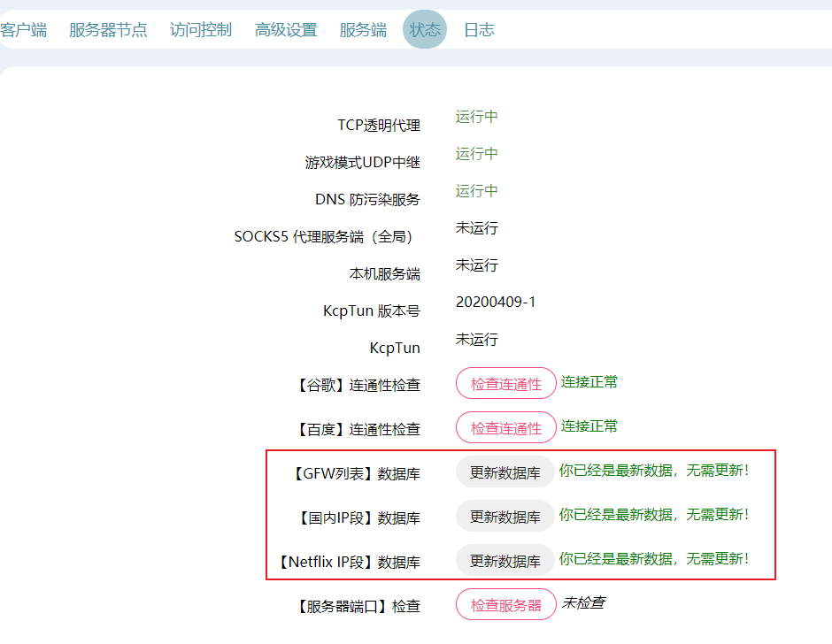
Task: Click the active 状态 tab
Action: click(425, 30)
